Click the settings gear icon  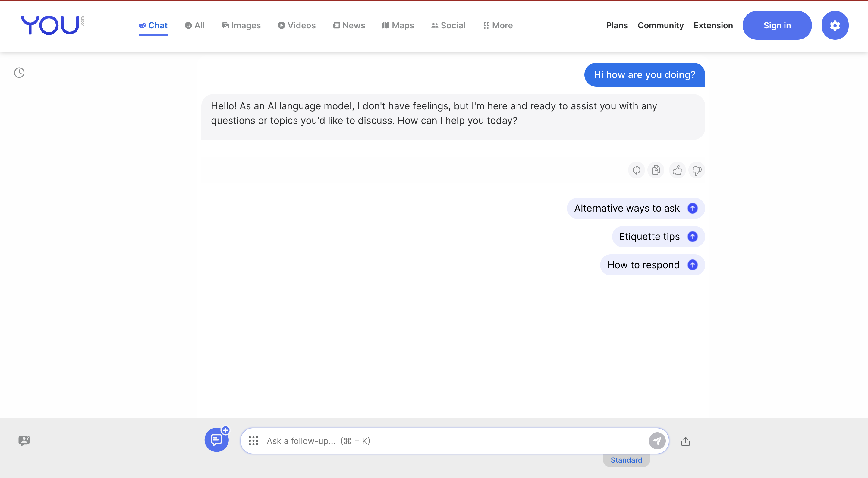(x=835, y=25)
